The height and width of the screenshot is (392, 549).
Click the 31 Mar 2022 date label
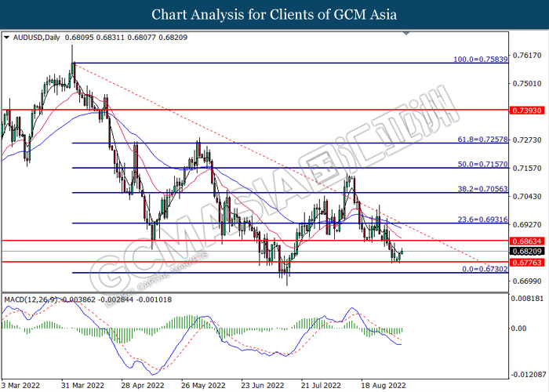coord(82,386)
